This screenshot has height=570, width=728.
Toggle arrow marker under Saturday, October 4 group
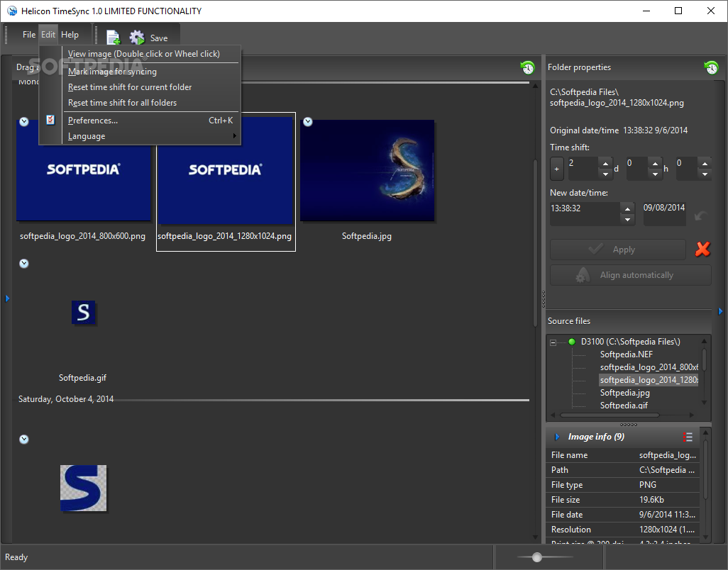pos(24,440)
